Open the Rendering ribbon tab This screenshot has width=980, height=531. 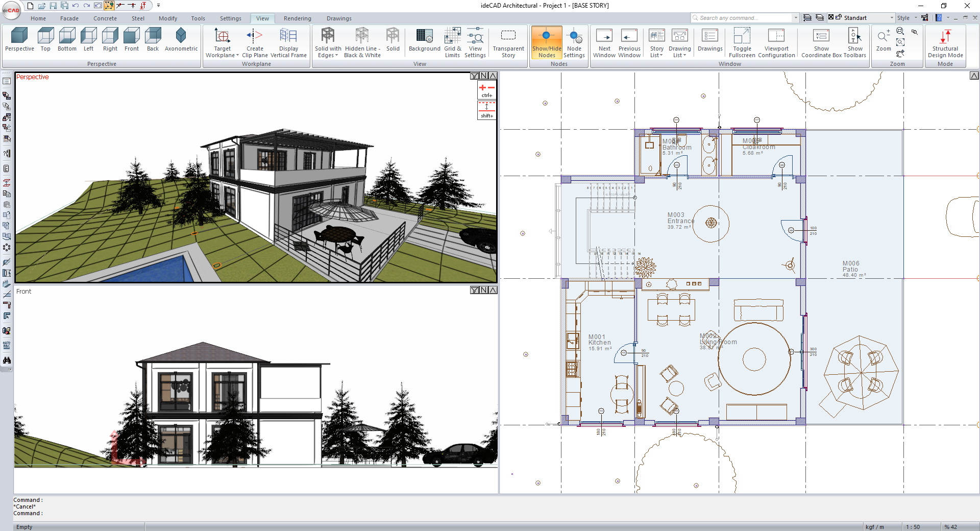[297, 18]
